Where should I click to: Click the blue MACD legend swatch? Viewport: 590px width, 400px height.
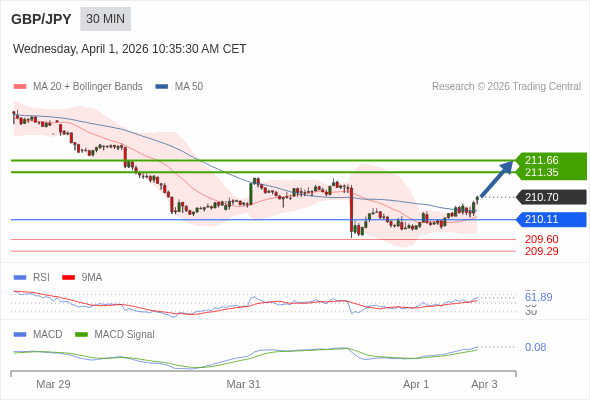click(x=20, y=335)
